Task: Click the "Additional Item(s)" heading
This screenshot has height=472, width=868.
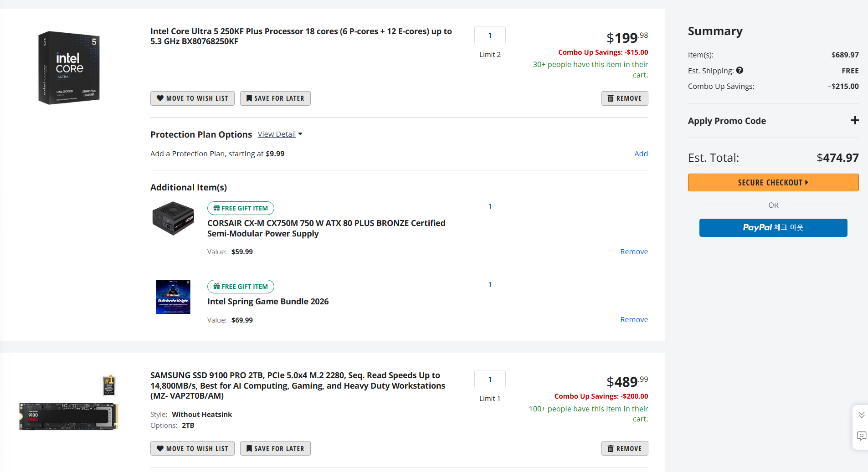Action: point(189,187)
